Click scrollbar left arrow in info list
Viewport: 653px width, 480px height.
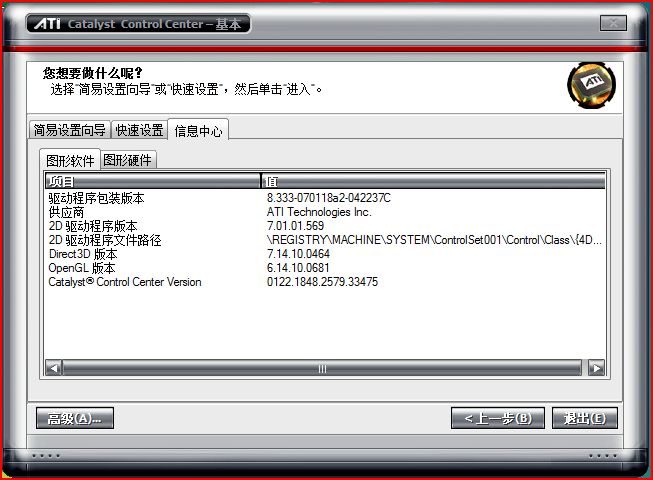[54, 368]
